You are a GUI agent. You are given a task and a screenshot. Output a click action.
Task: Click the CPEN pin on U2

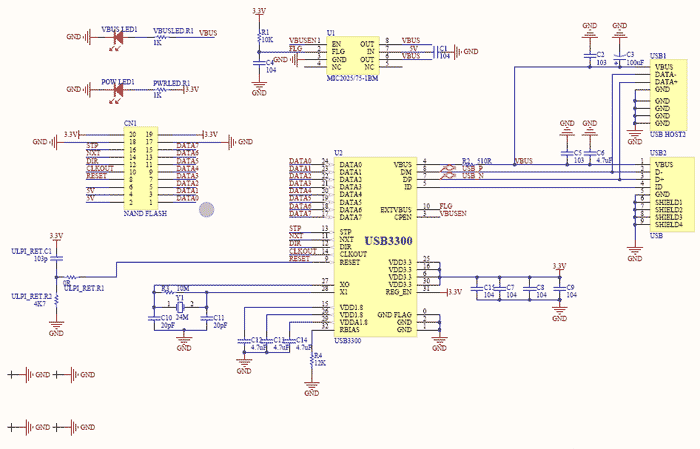pos(403,217)
